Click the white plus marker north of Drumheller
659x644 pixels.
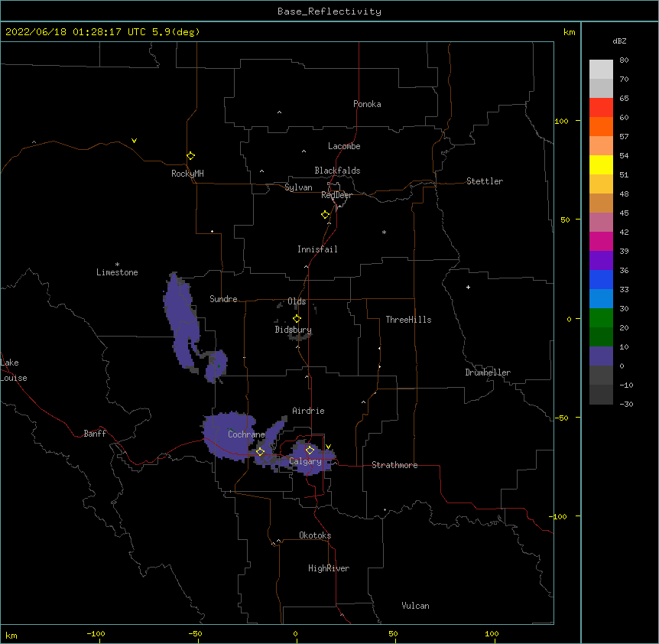(468, 287)
